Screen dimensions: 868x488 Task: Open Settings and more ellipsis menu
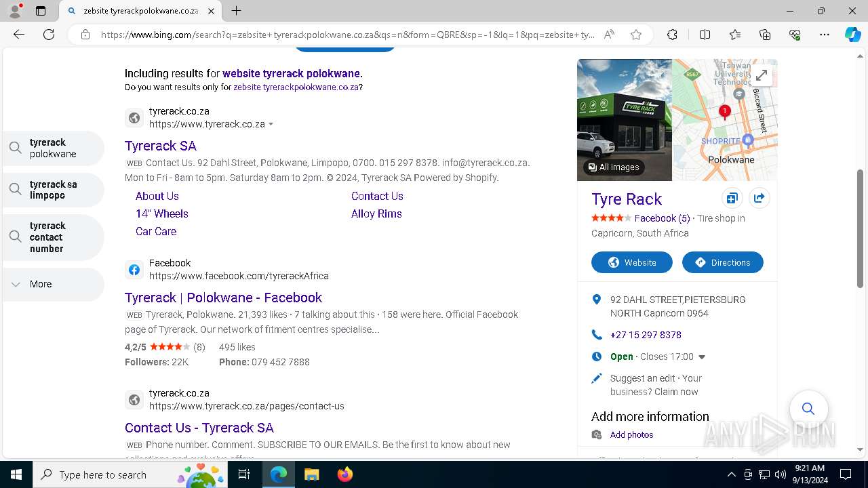(825, 35)
